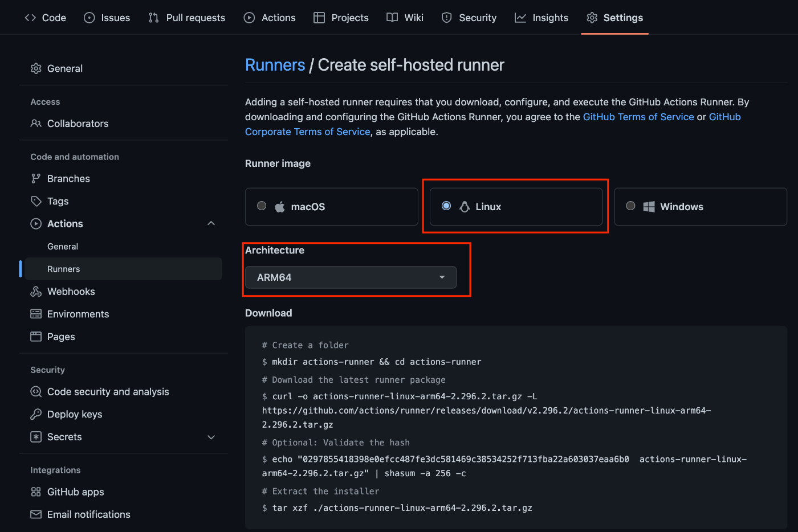
Task: Click the Email notifications envelope icon
Action: click(x=36, y=514)
